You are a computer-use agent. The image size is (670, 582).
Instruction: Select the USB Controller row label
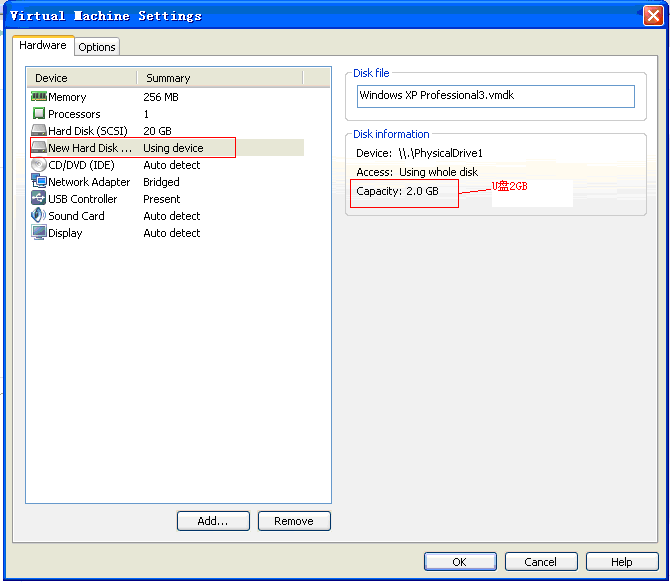[x=82, y=199]
